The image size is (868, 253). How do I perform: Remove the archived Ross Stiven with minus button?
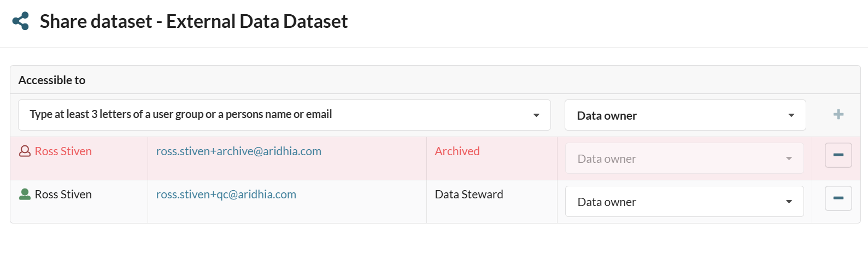click(838, 155)
